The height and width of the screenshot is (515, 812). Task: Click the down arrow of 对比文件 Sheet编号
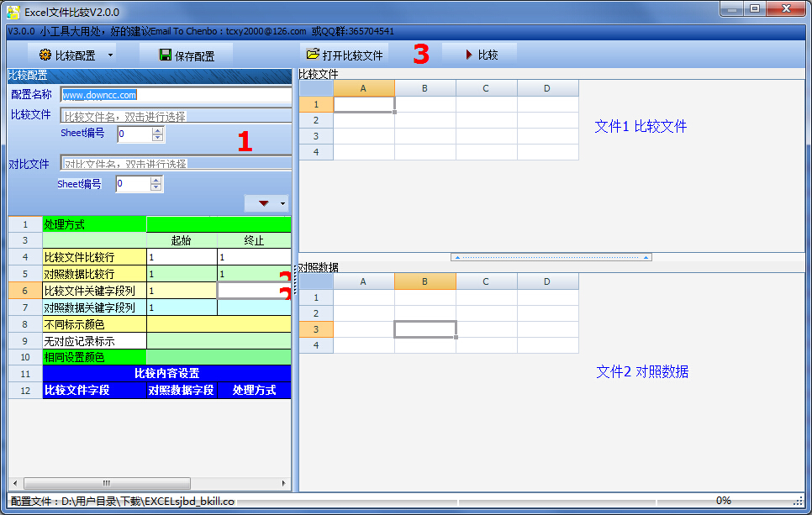tap(155, 187)
